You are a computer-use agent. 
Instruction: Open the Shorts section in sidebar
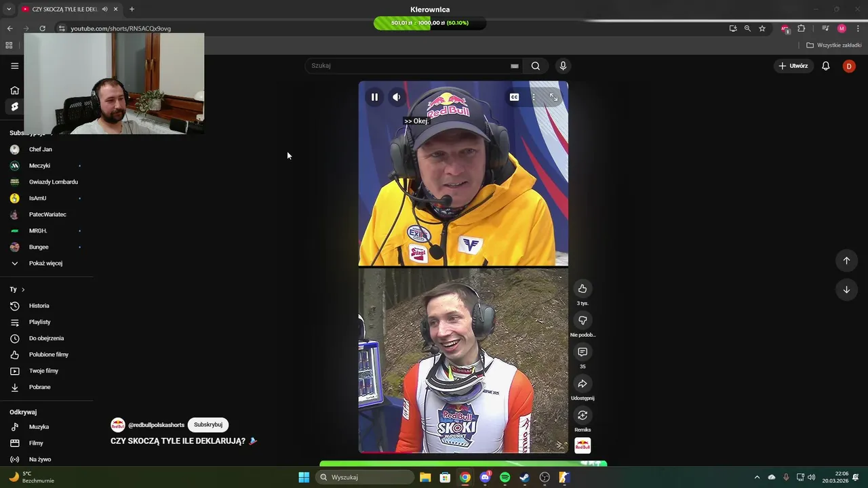[x=14, y=106]
